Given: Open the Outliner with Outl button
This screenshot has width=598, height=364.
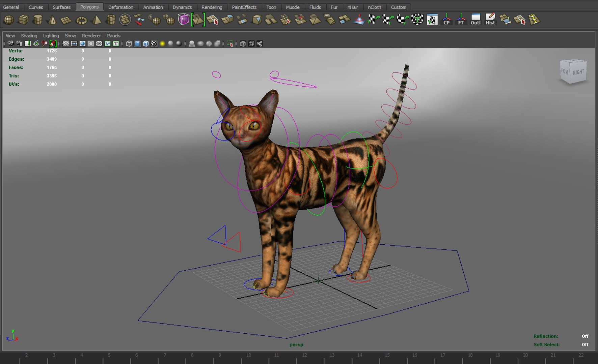Looking at the screenshot, I should [475, 20].
